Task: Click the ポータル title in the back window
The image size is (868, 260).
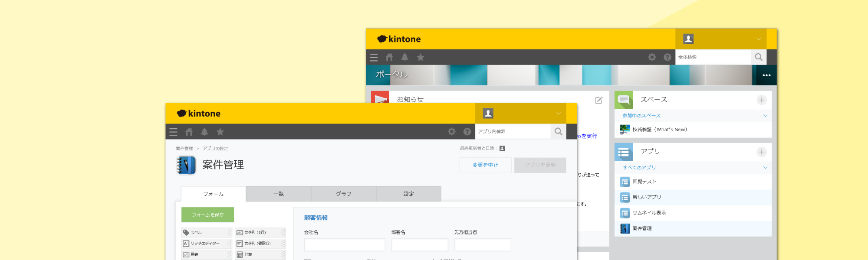Action: (x=391, y=75)
